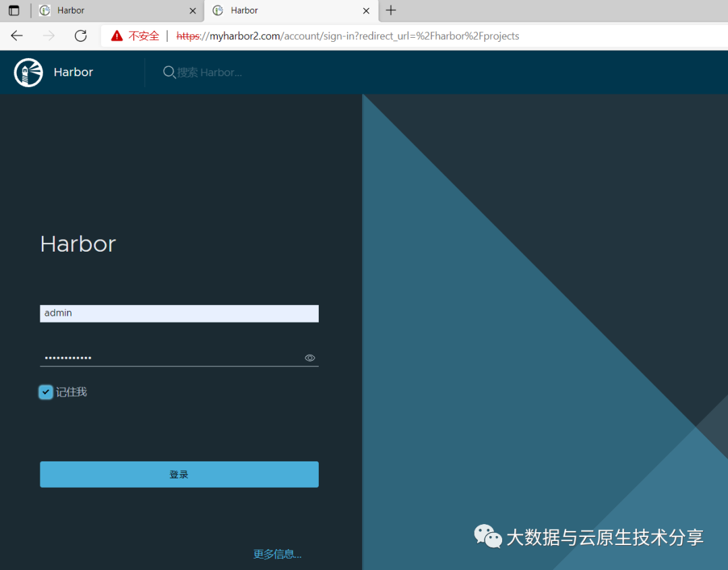Screen dimensions: 728x570
Task: Focus the 搜索 Harbor search field
Action: (x=209, y=72)
